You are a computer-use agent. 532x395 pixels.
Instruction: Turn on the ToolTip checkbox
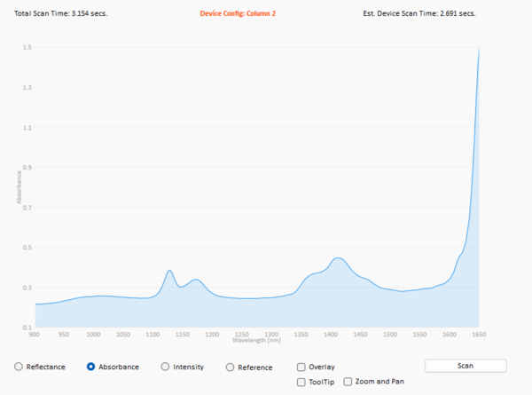[x=301, y=382]
